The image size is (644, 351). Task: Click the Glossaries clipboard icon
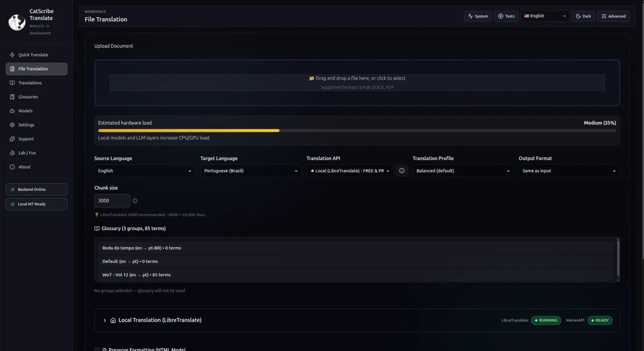click(12, 97)
